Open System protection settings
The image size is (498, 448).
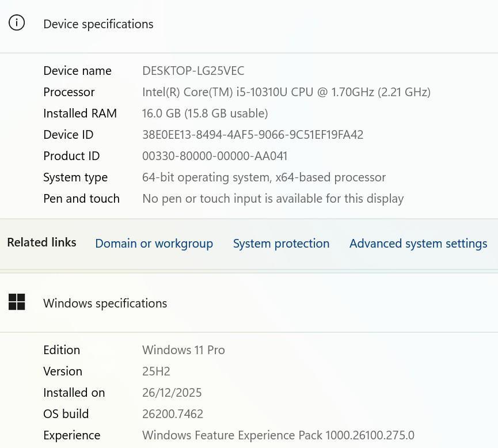pos(281,244)
